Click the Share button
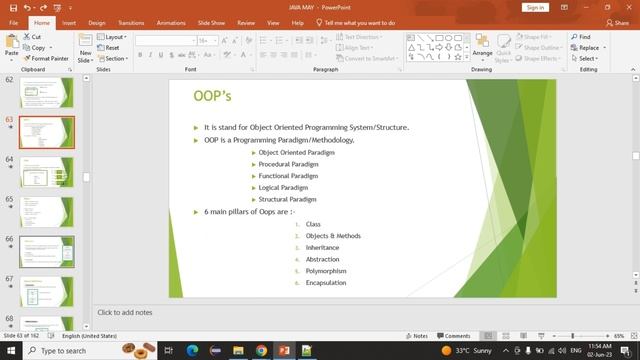Image resolution: width=640 pixels, height=360 pixels. pyautogui.click(x=618, y=23)
